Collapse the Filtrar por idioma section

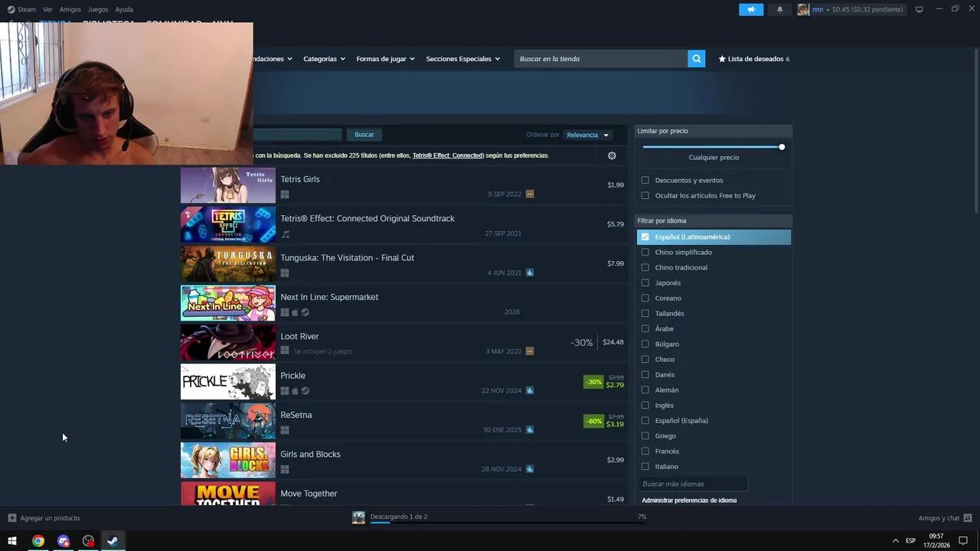click(714, 220)
